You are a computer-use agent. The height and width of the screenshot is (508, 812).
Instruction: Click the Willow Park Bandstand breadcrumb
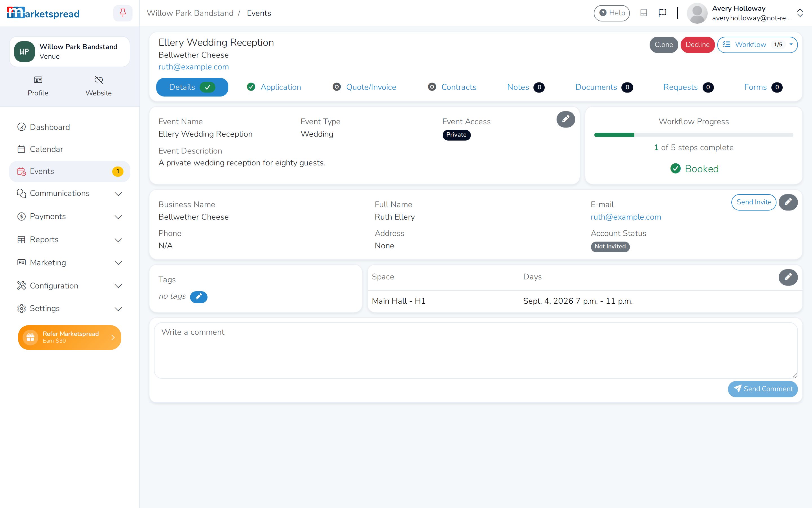click(190, 13)
